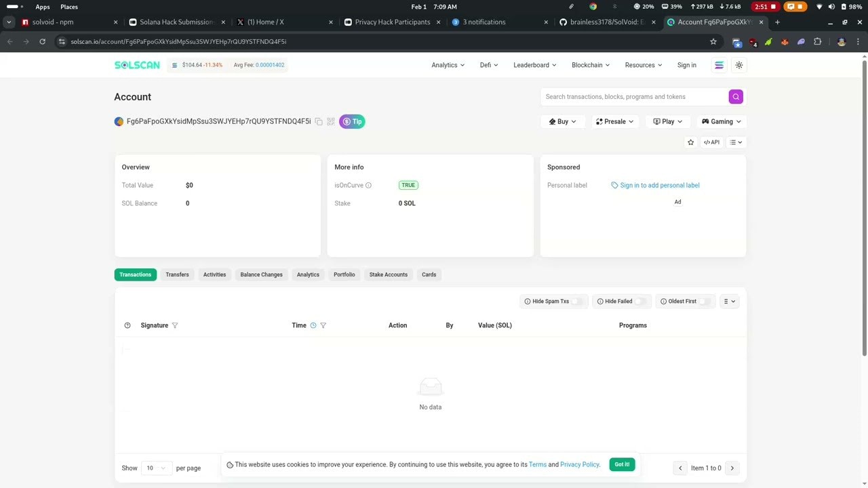Click the isOnCurve info icon
Screen dimensions: 868x488
coord(369,185)
